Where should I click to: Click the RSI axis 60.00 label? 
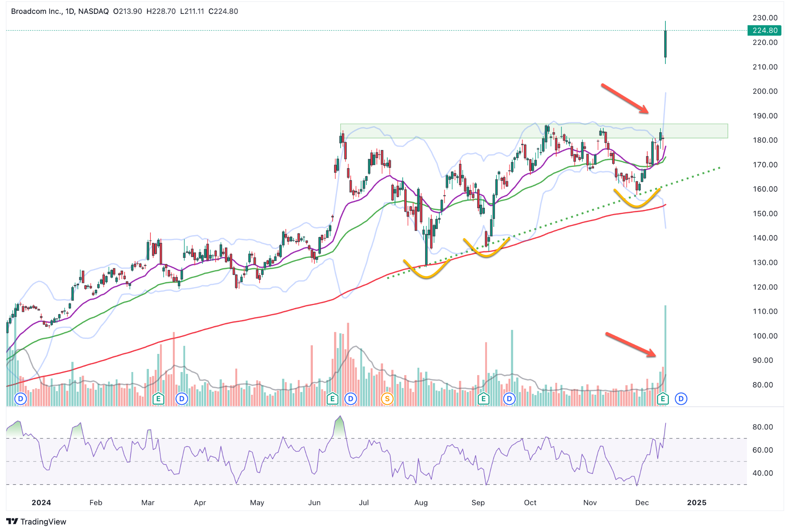[x=763, y=450]
